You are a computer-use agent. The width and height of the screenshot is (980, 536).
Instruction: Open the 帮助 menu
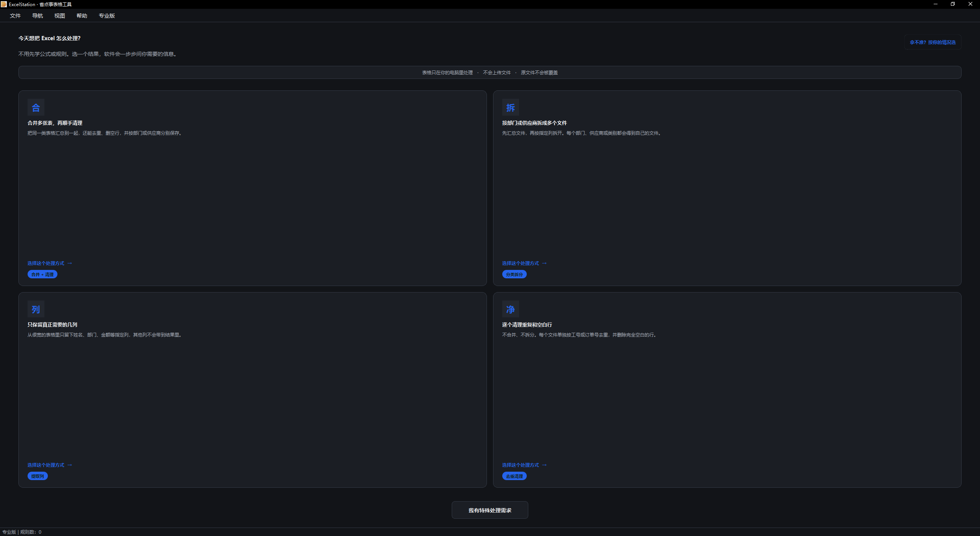point(82,16)
